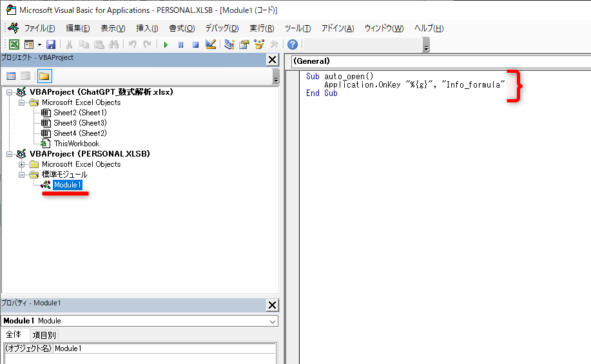The width and height of the screenshot is (591, 364).
Task: Click the toolbar options overflow arrow
Action: (x=426, y=45)
